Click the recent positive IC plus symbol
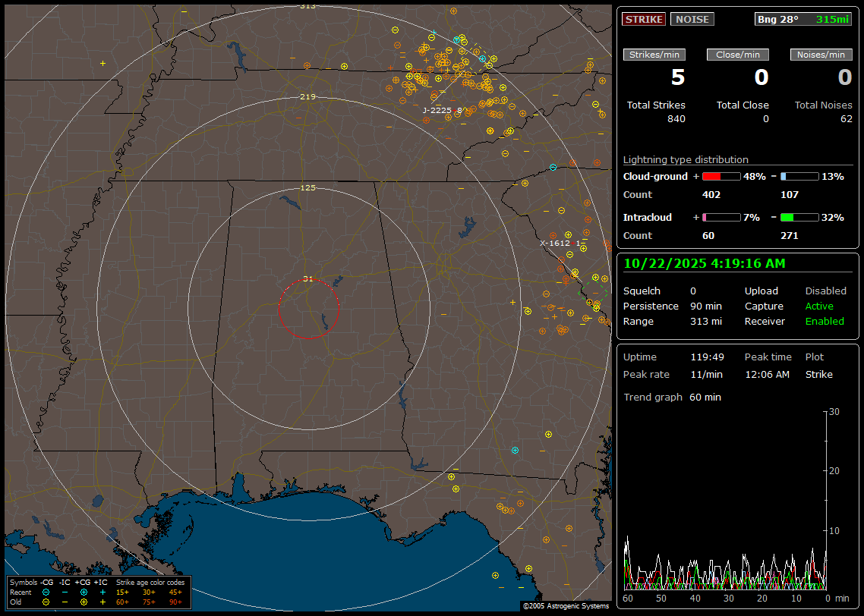Image resolution: width=864 pixels, height=616 pixels. tap(102, 592)
